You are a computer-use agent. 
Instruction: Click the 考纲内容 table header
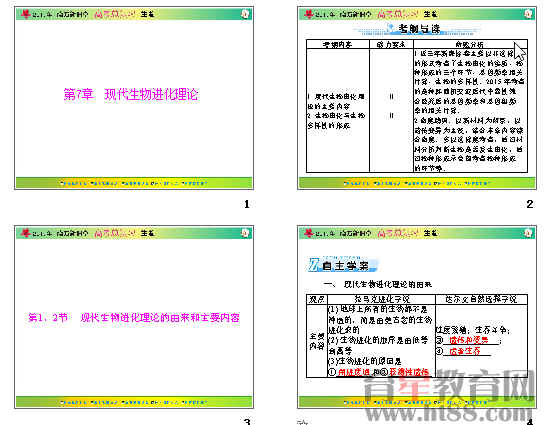pyautogui.click(x=337, y=44)
